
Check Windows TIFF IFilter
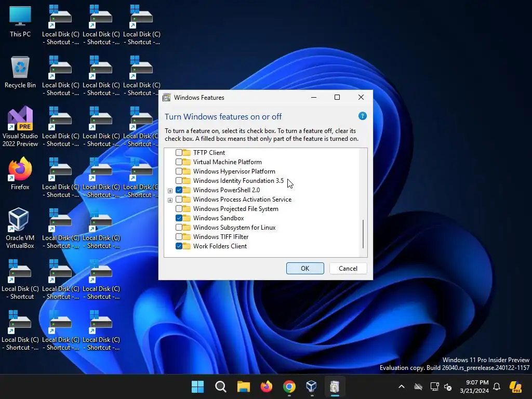click(179, 236)
